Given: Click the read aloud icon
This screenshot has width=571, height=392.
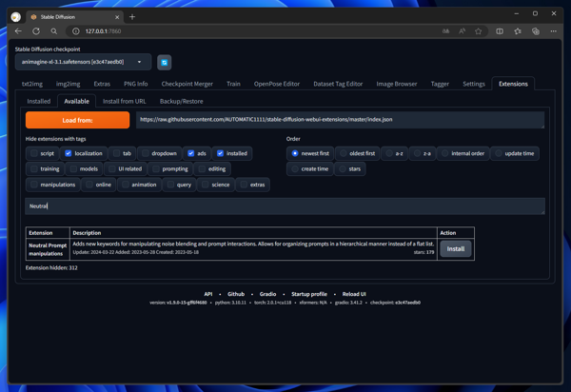Looking at the screenshot, I should (x=463, y=31).
